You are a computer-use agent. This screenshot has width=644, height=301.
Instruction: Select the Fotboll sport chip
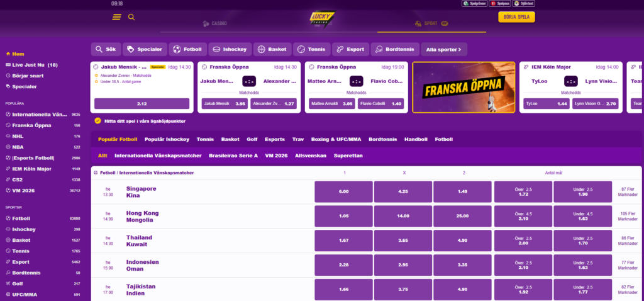[x=187, y=49]
